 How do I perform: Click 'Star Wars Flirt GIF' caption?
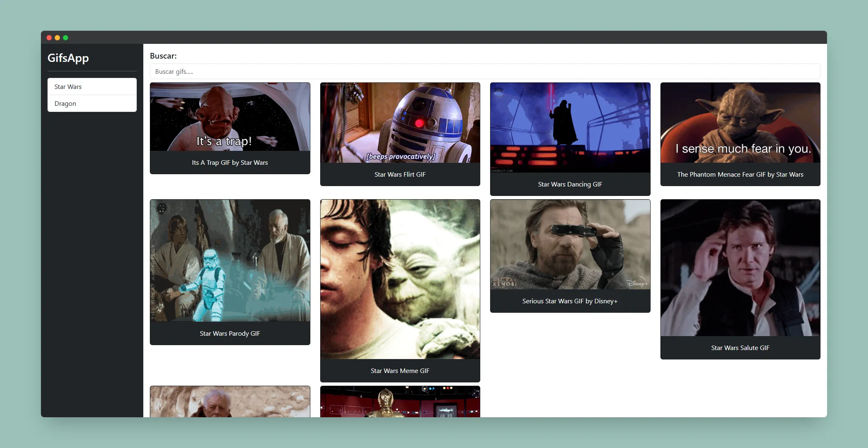point(400,175)
